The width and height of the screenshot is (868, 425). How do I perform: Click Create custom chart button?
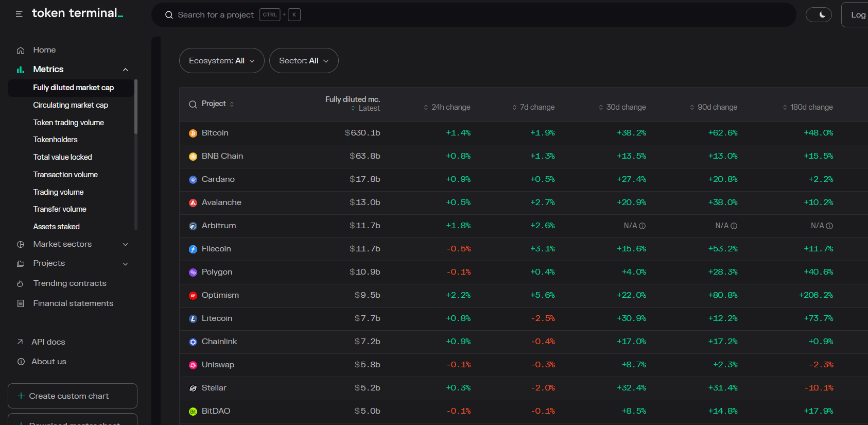click(73, 396)
